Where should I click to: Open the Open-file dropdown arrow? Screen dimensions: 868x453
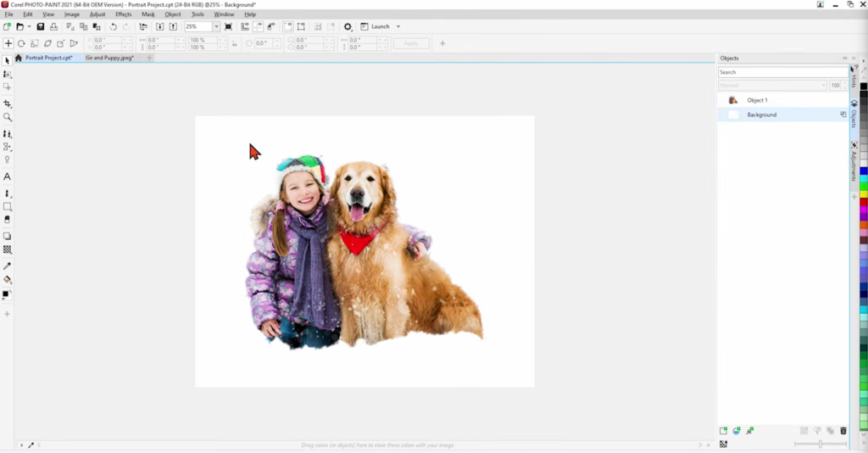(x=30, y=26)
